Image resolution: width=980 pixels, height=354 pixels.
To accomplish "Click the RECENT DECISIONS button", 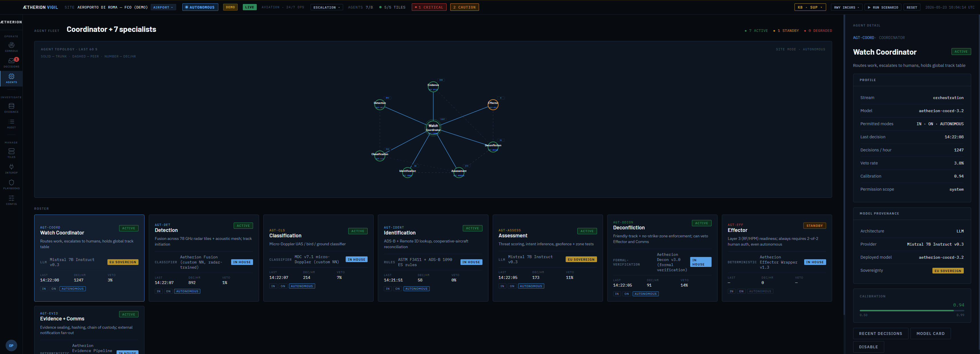I will (x=880, y=334).
